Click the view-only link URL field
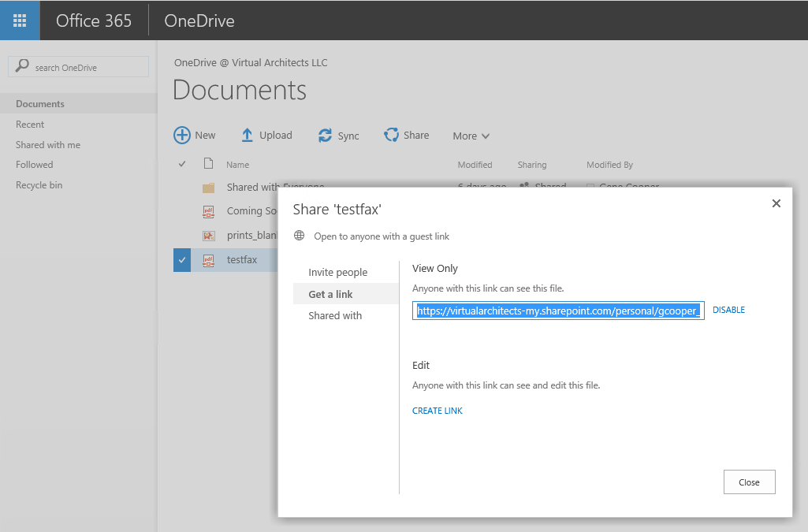The width and height of the screenshot is (808, 532). (558, 311)
